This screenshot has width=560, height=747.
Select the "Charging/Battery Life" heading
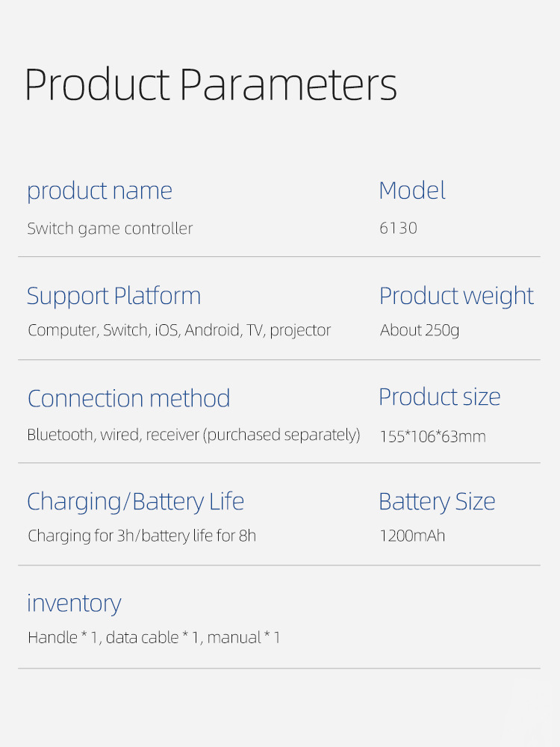pos(135,501)
